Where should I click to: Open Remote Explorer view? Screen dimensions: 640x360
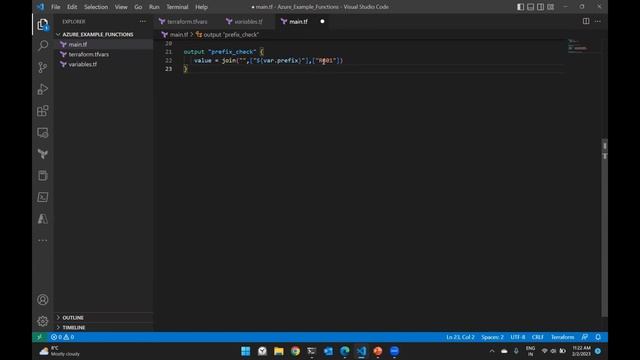(42, 132)
